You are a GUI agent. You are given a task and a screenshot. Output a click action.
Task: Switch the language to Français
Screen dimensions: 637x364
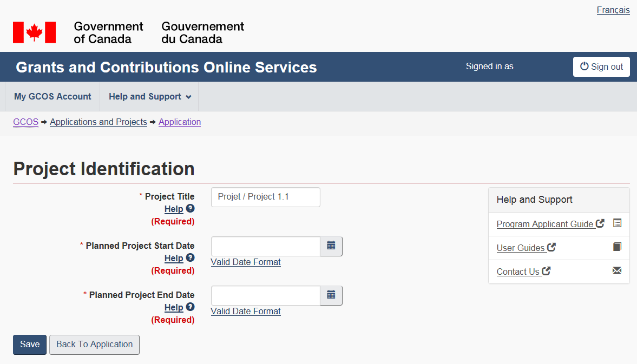click(x=613, y=10)
